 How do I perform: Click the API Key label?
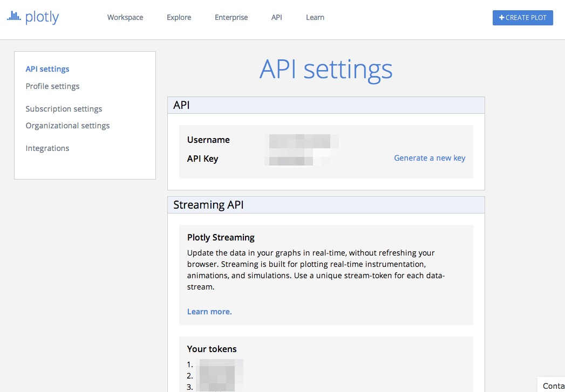pos(202,159)
